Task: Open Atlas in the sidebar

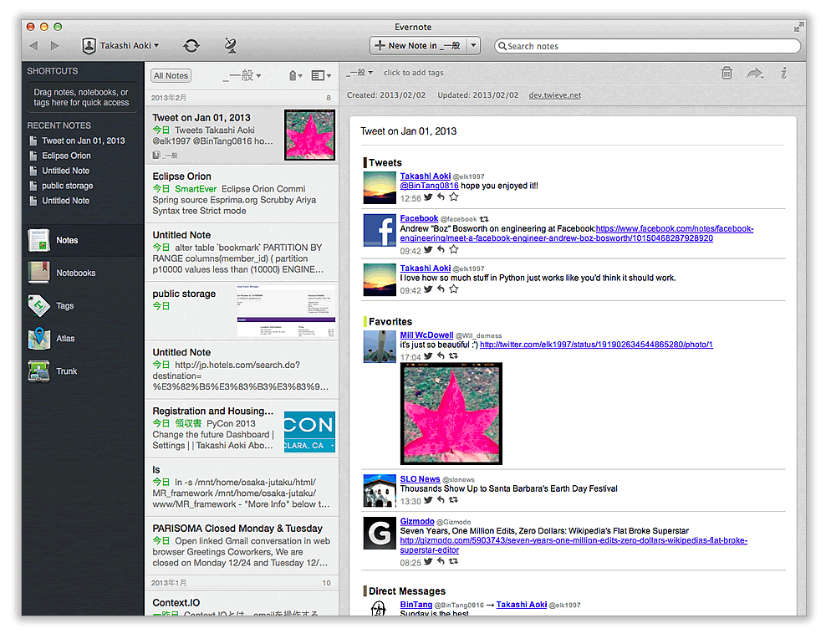Action: point(84,339)
